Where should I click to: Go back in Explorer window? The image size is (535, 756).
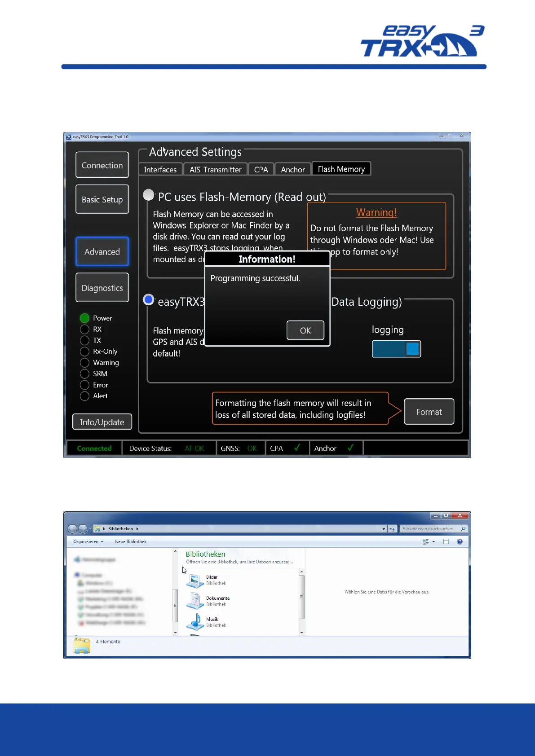(72, 529)
